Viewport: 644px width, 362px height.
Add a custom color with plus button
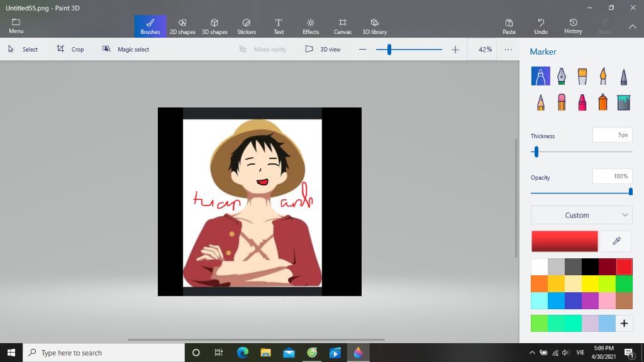click(x=624, y=324)
